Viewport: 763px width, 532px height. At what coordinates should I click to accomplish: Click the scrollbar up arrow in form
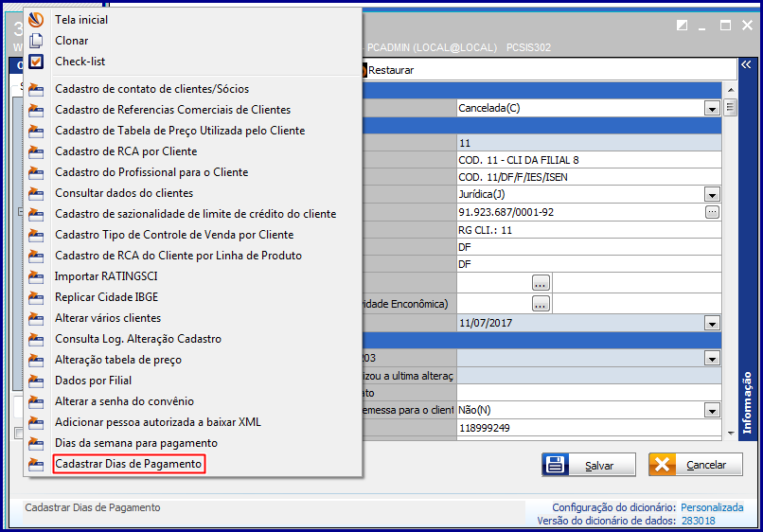[x=731, y=91]
